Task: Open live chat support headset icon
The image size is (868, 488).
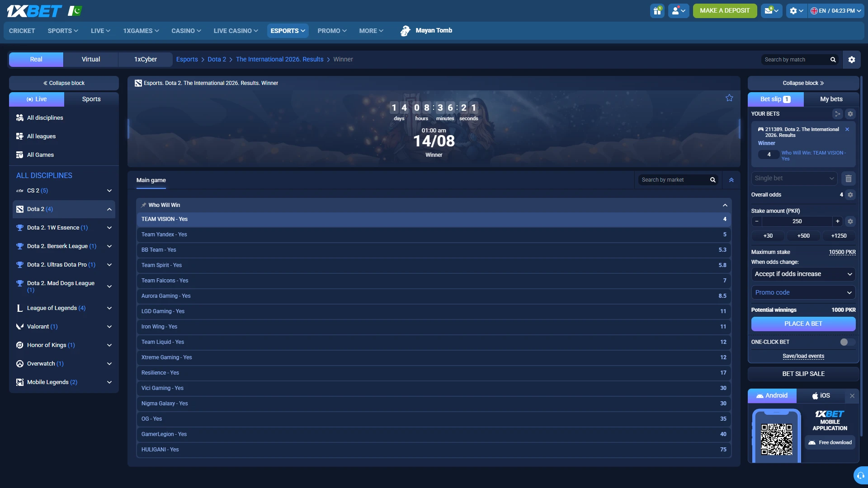Action: point(861,475)
